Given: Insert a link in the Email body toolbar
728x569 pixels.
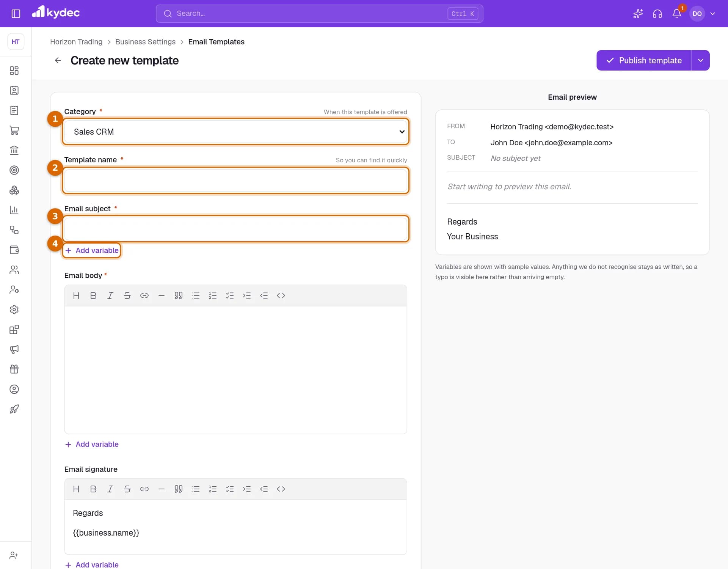Looking at the screenshot, I should pos(144,296).
